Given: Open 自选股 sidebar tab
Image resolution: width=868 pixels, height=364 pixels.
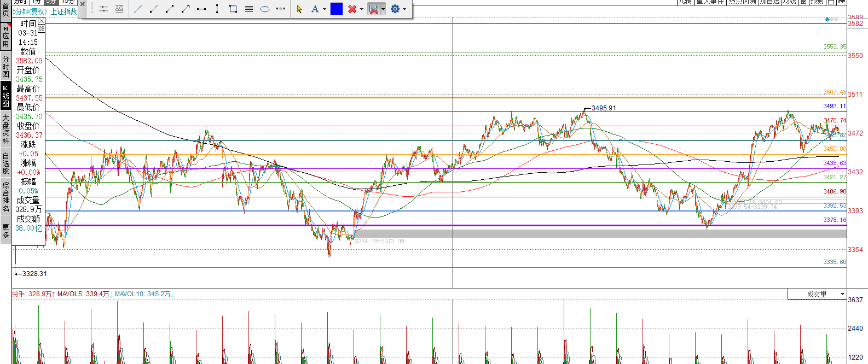Looking at the screenshot, I should click(x=5, y=163).
